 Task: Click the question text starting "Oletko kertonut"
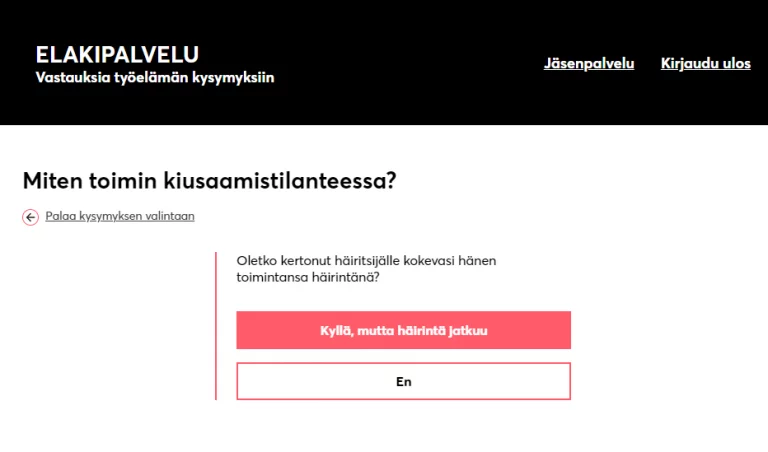(x=366, y=261)
